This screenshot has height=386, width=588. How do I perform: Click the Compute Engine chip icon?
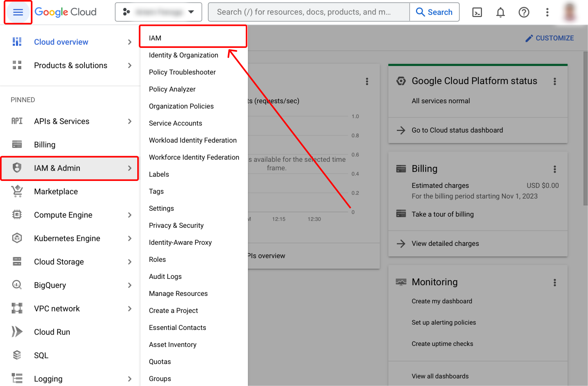tap(17, 215)
